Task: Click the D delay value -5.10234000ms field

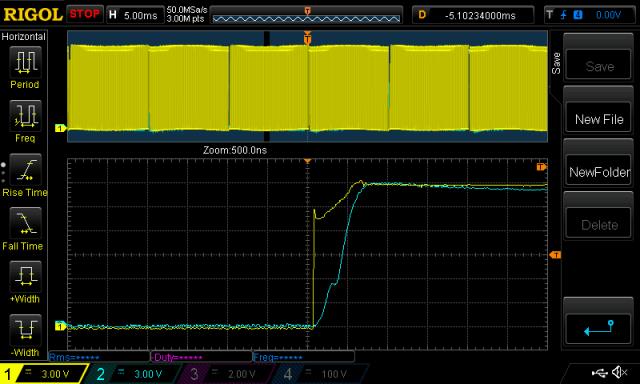Action: [x=473, y=15]
